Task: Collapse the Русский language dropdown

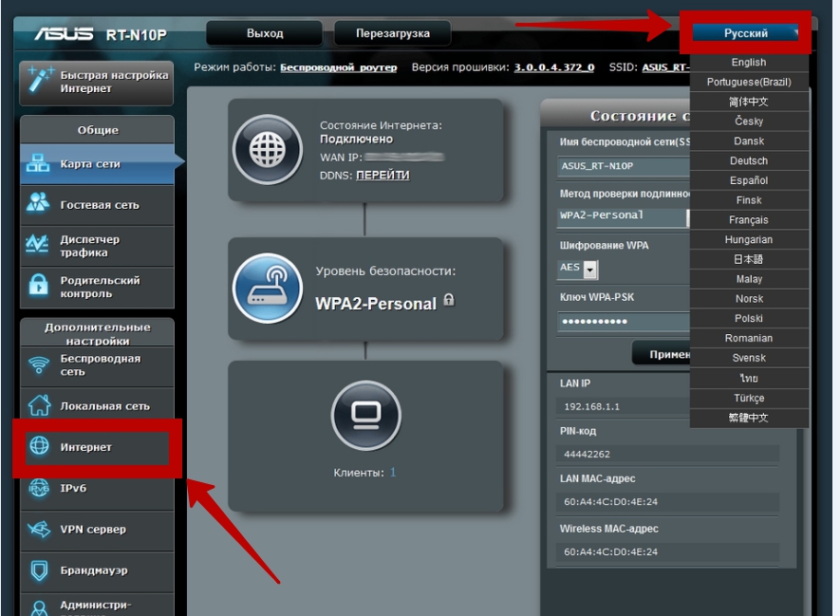Action: pyautogui.click(x=746, y=33)
